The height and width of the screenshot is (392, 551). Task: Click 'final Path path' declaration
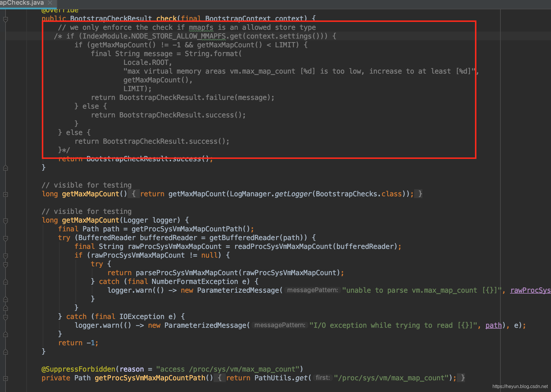tap(89, 229)
